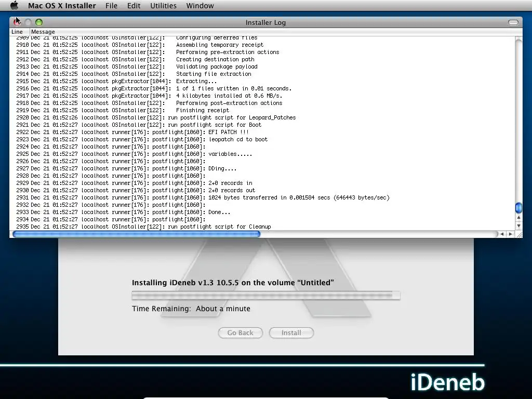Image resolution: width=532 pixels, height=399 pixels.
Task: Click the Time Remaining About a minute text
Action: point(191,309)
